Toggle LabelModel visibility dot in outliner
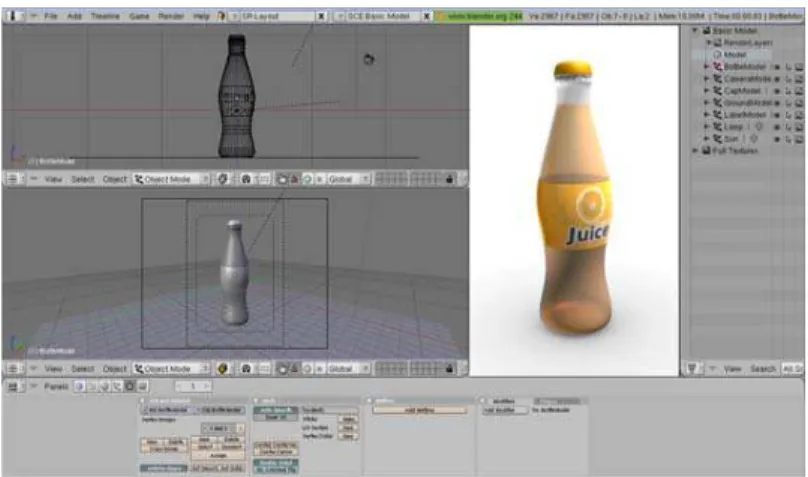The width and height of the screenshot is (808, 477). 778,115
